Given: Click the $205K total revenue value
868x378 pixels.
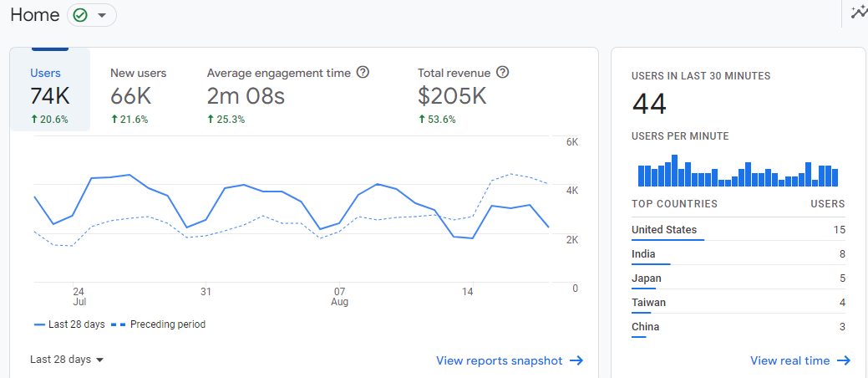Looking at the screenshot, I should (452, 96).
